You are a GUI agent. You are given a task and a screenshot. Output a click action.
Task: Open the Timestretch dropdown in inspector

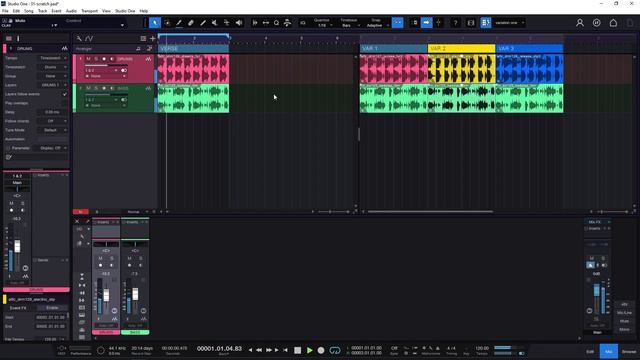tap(52, 67)
